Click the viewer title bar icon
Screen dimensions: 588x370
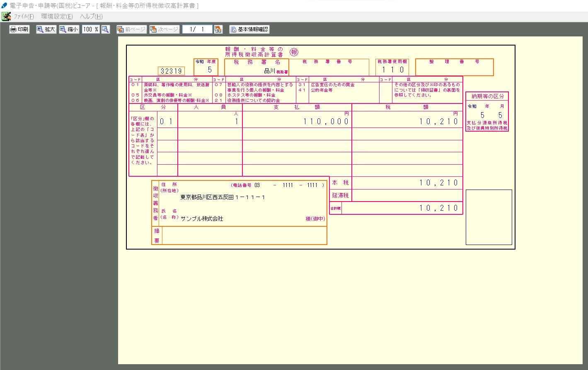coord(4,5)
